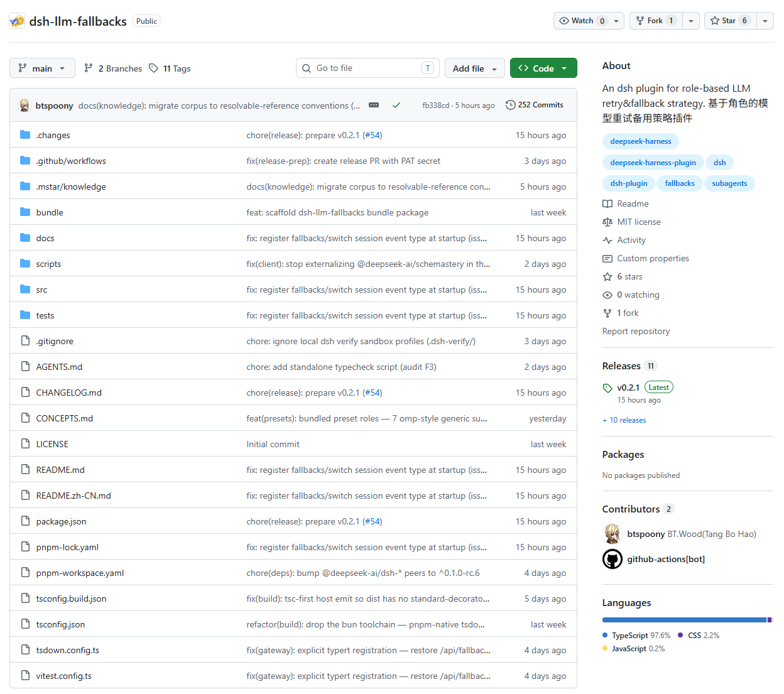This screenshot has height=694, width=784.
Task: Open the main branch dropdown
Action: 42,68
